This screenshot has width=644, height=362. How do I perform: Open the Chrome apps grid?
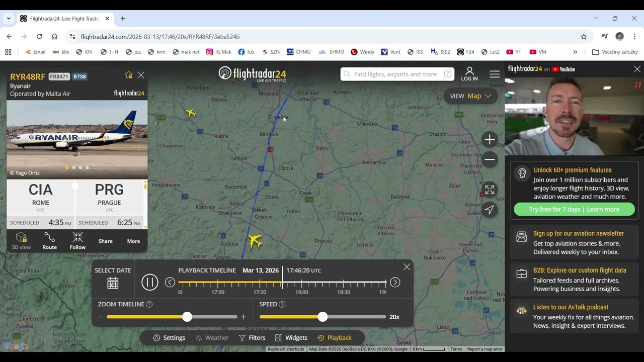coord(8,52)
